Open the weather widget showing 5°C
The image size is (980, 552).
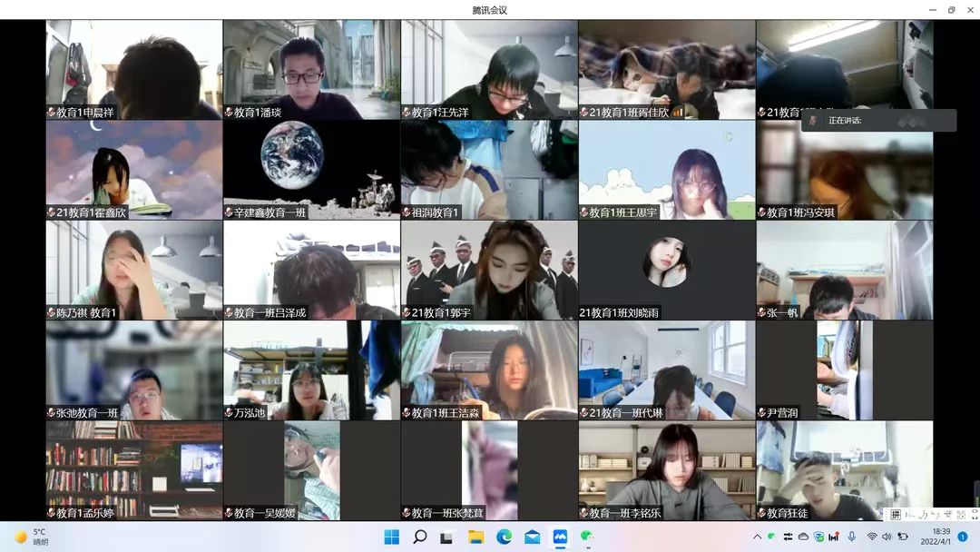tap(32, 537)
